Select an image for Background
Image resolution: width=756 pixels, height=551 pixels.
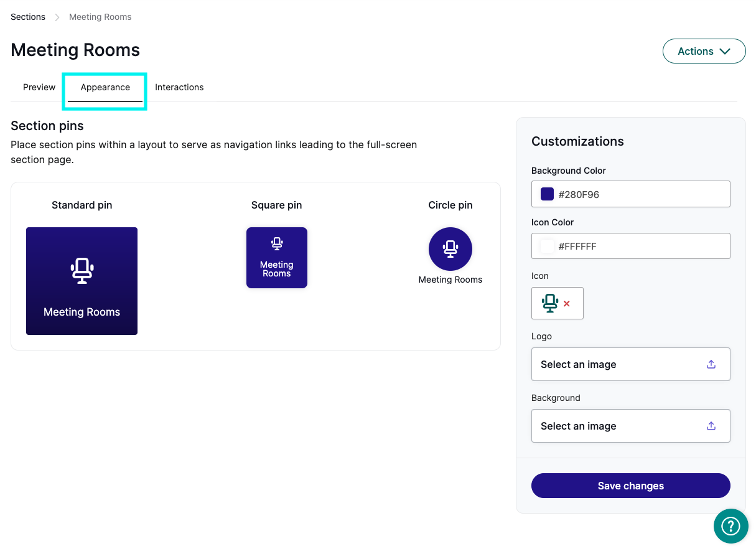tap(630, 426)
